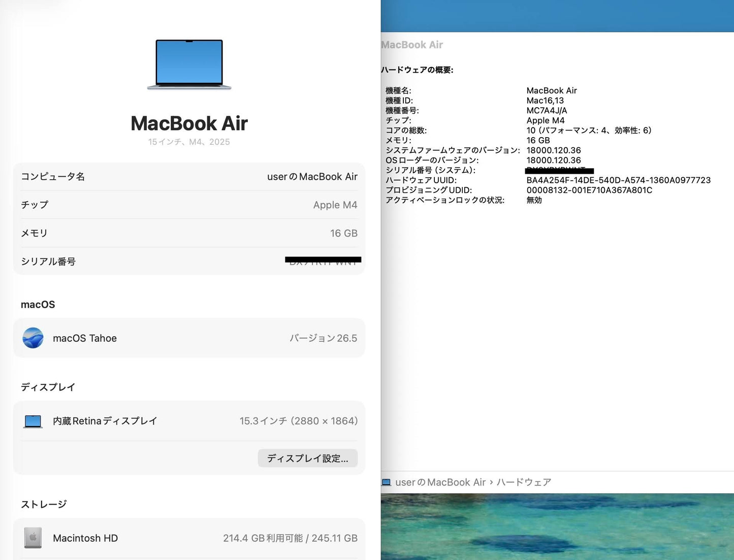Click the macOS Tahoe icon
This screenshot has width=734, height=560.
(x=33, y=338)
